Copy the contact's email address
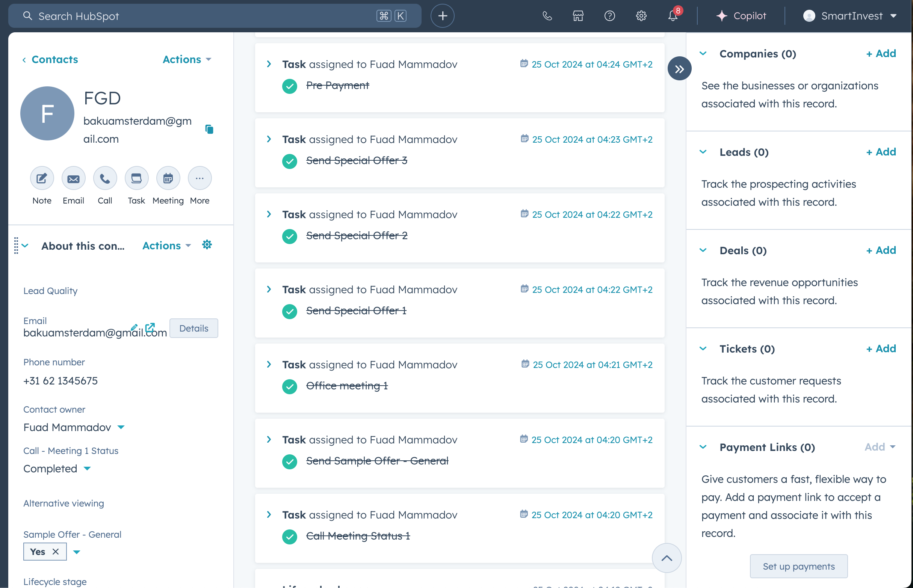913x588 pixels. (x=209, y=129)
